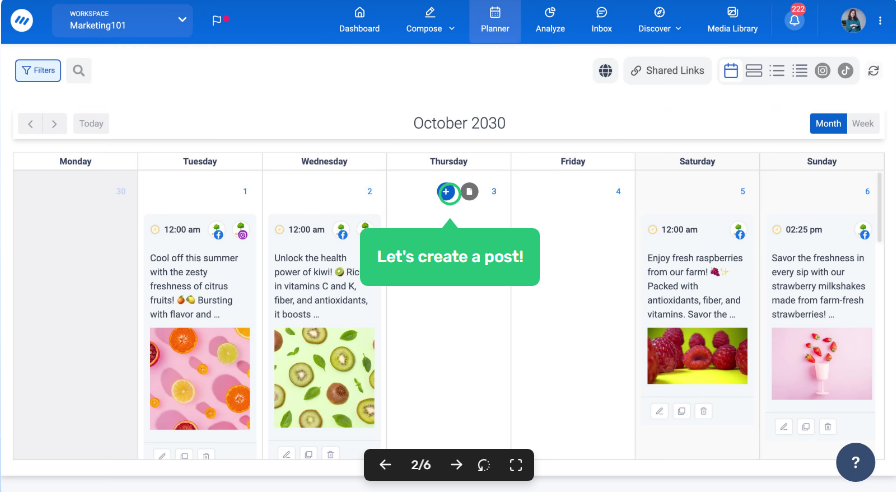The height and width of the screenshot is (492, 896).
Task: Go to previous month arrow
Action: coord(30,123)
